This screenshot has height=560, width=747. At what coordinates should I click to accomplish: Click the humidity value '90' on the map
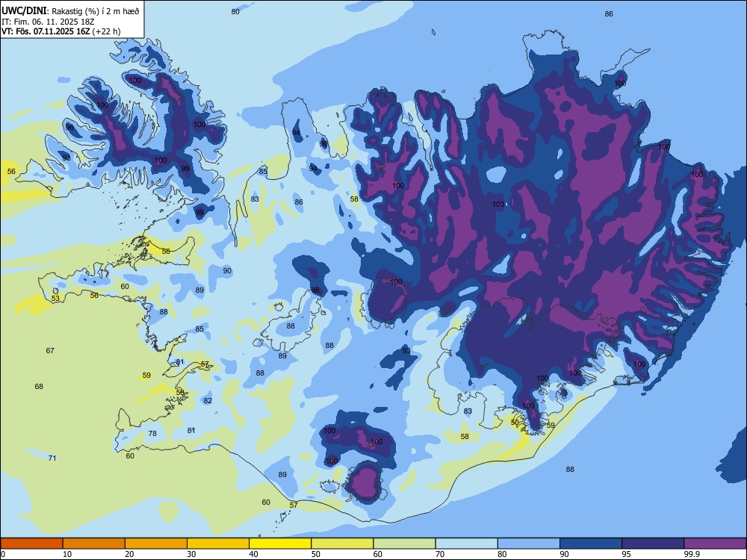(x=227, y=270)
